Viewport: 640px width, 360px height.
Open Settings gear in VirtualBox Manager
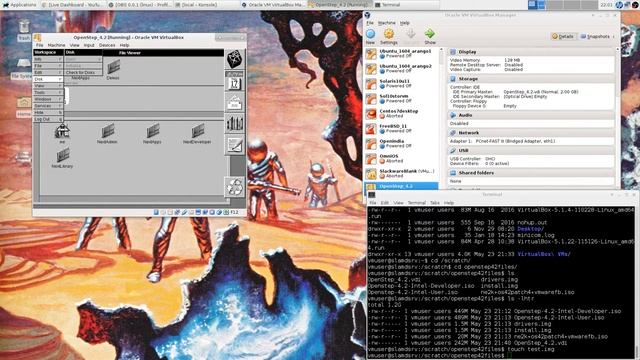click(x=389, y=34)
